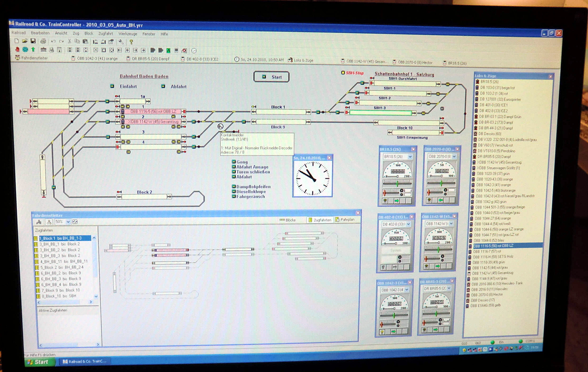The width and height of the screenshot is (588, 372).
Task: Click the green A automatic mode icon
Action: 169,51
